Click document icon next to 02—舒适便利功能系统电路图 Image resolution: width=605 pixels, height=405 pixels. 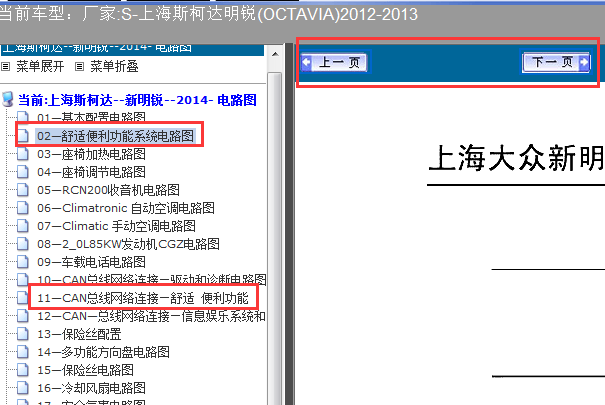click(23, 136)
